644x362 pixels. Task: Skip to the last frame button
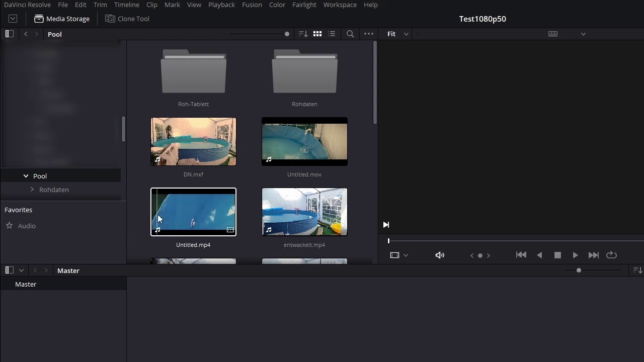click(594, 255)
